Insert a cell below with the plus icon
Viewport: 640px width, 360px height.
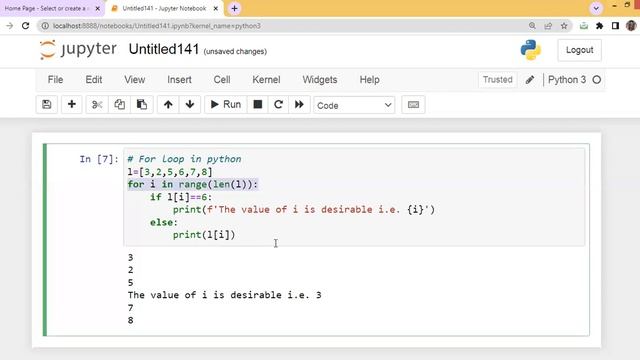point(72,104)
